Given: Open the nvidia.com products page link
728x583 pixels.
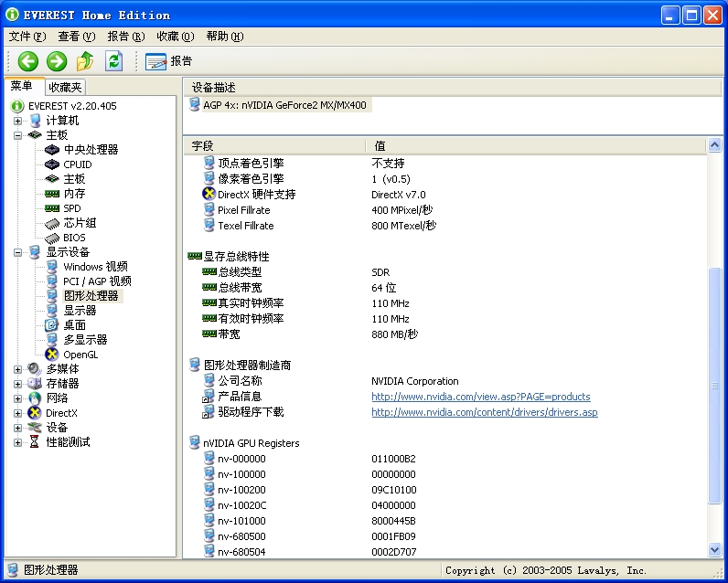Looking at the screenshot, I should pos(480,397).
